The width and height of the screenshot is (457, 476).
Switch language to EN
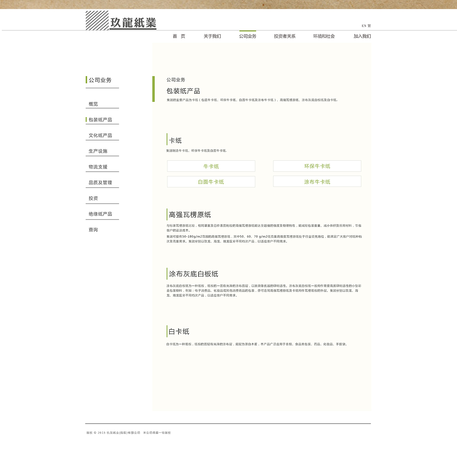point(364,26)
